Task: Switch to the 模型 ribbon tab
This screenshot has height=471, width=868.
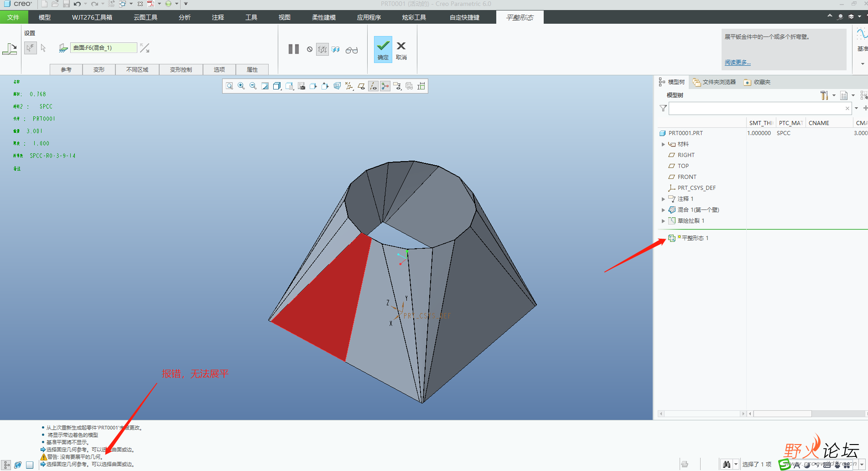Action: pos(45,17)
